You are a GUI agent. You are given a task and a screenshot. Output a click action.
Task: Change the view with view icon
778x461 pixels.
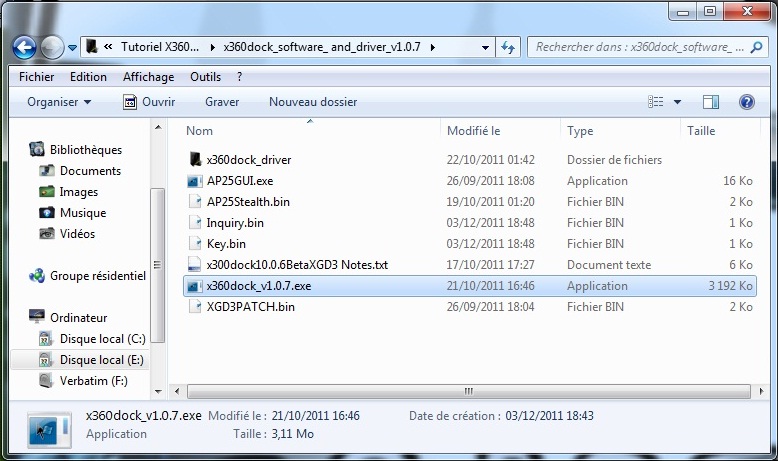pyautogui.click(x=655, y=102)
